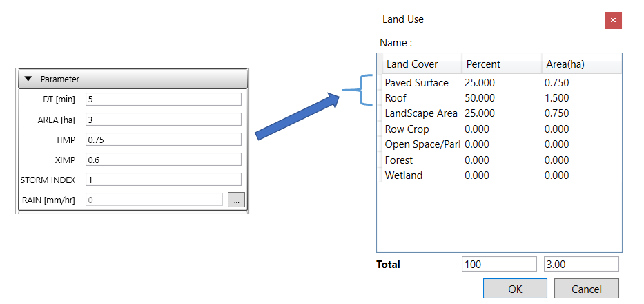Edit the Roof percent cell

point(480,98)
